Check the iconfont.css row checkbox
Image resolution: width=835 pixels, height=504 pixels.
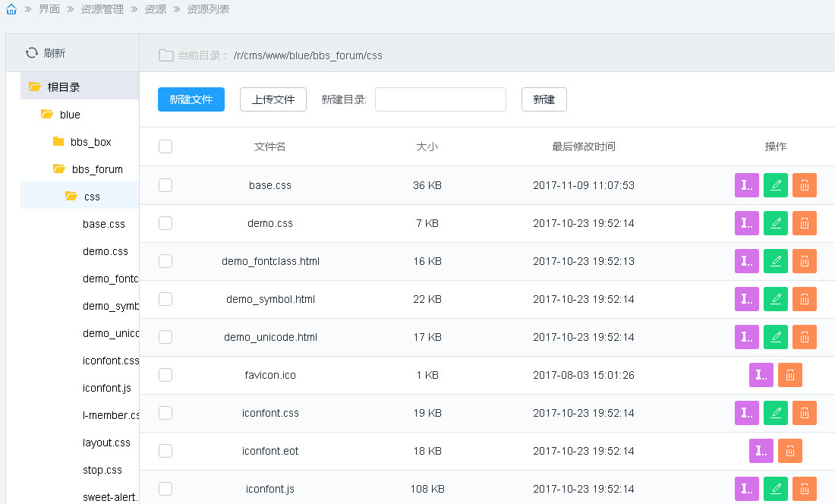[x=165, y=413]
